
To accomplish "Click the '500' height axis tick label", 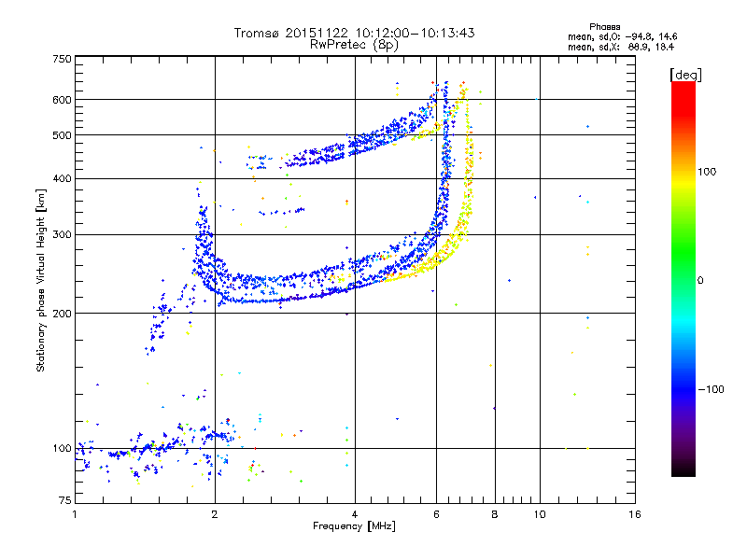I will tap(62, 135).
